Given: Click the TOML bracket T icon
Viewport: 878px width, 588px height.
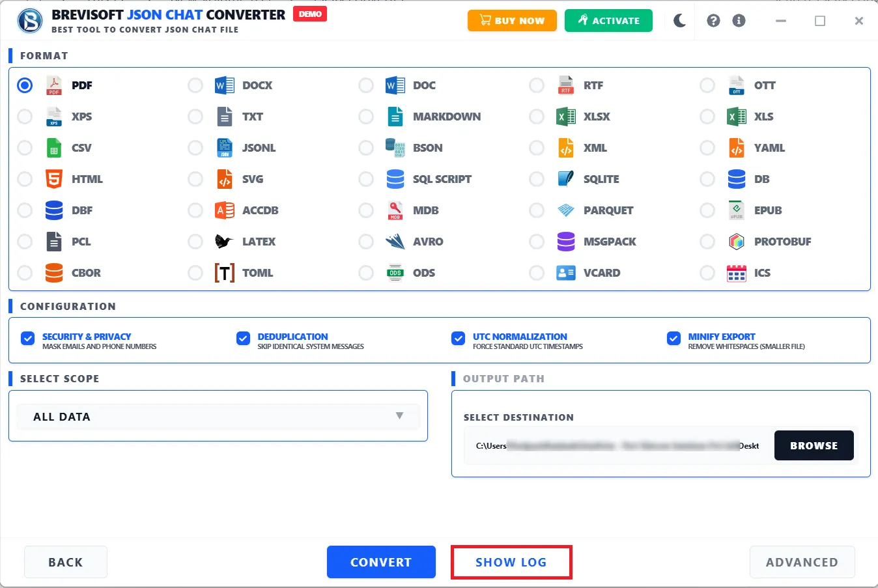Looking at the screenshot, I should point(225,273).
